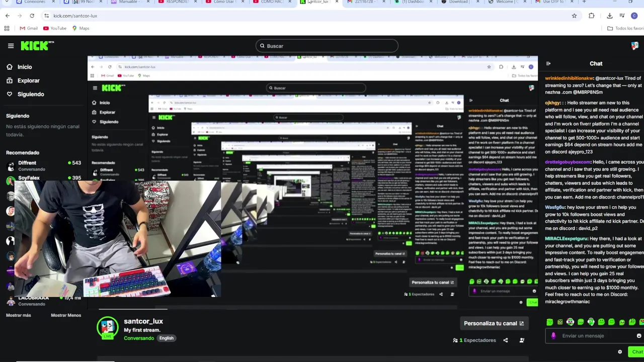Open YouTube bookmark
The width and height of the screenshot is (644, 362).
pos(55,28)
